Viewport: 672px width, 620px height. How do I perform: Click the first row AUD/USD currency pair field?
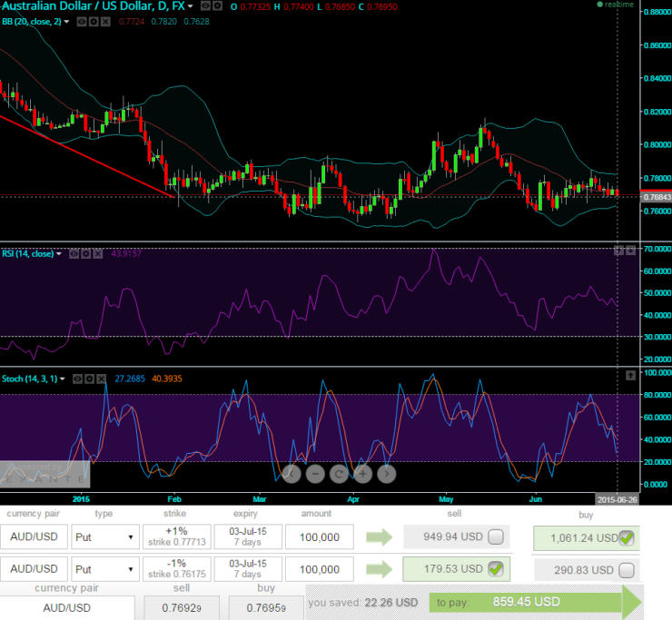pyautogui.click(x=34, y=536)
